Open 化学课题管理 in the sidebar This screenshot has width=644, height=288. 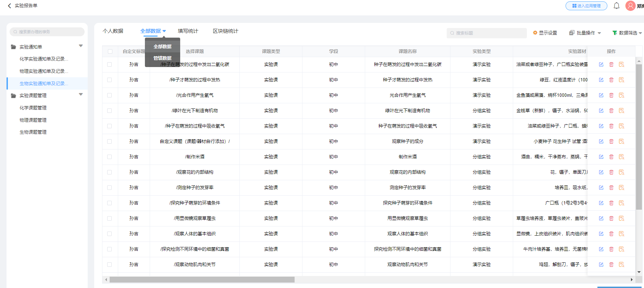[x=33, y=108]
